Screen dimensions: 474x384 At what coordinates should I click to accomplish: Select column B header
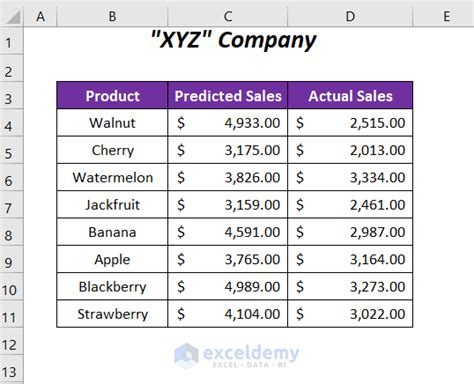coord(112,16)
